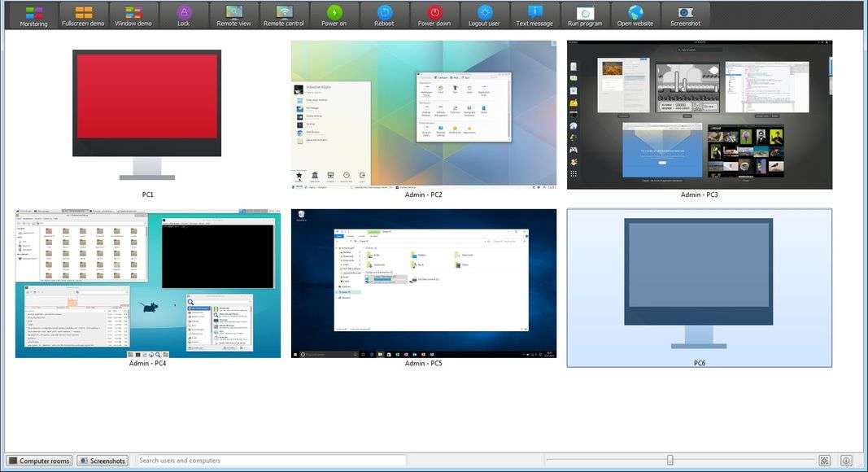Toggle the Computer rooms panel
The image size is (868, 472).
click(x=39, y=461)
